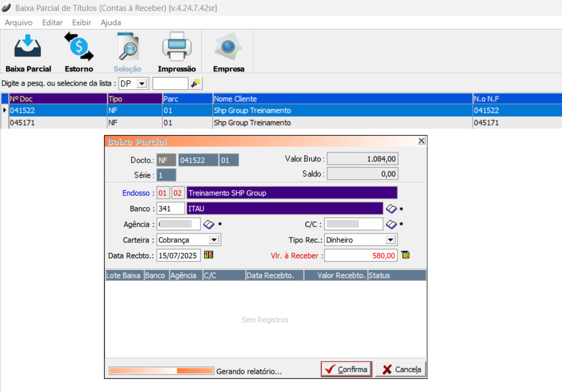Select row with document 045171

(22, 123)
